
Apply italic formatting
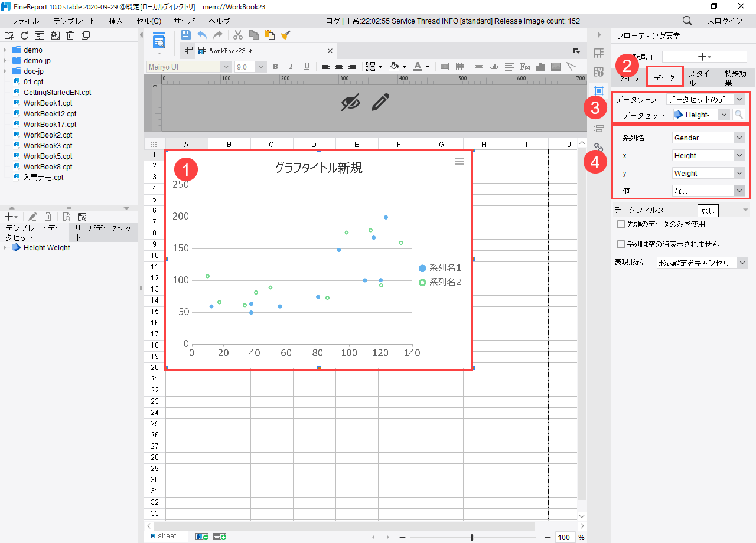[x=291, y=67]
